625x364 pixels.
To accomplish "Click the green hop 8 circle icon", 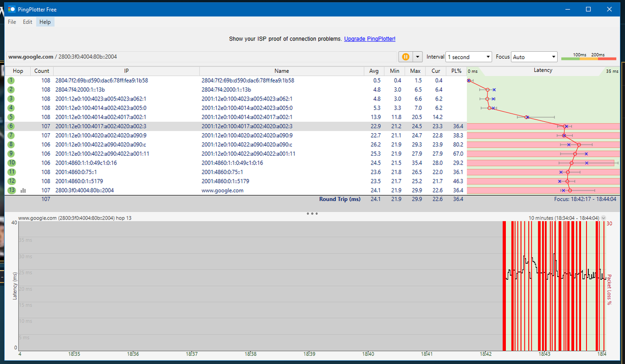I will click(11, 144).
